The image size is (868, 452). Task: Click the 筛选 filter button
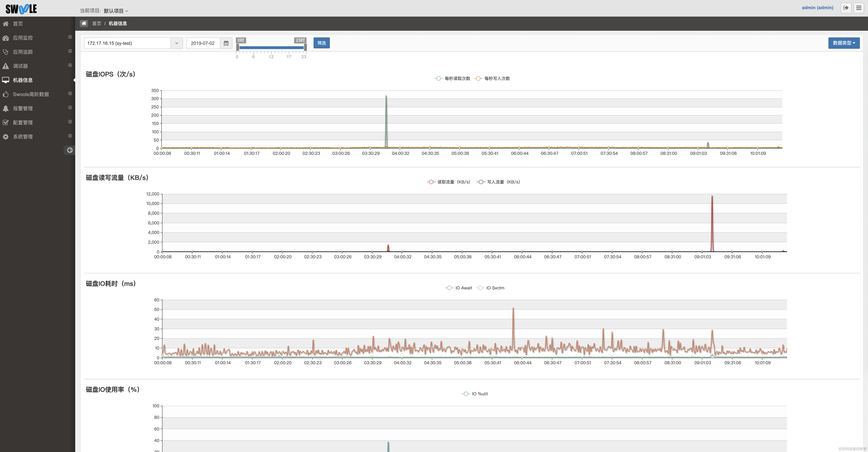pyautogui.click(x=322, y=43)
